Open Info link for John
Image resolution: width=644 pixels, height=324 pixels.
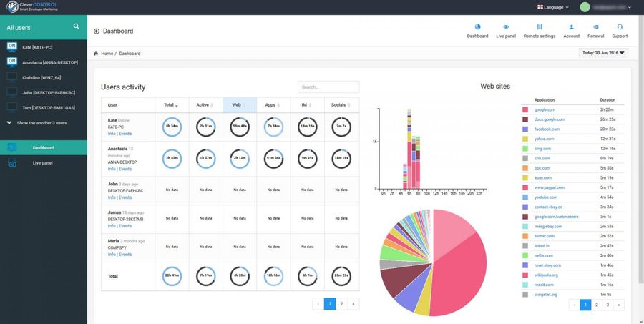click(x=112, y=197)
